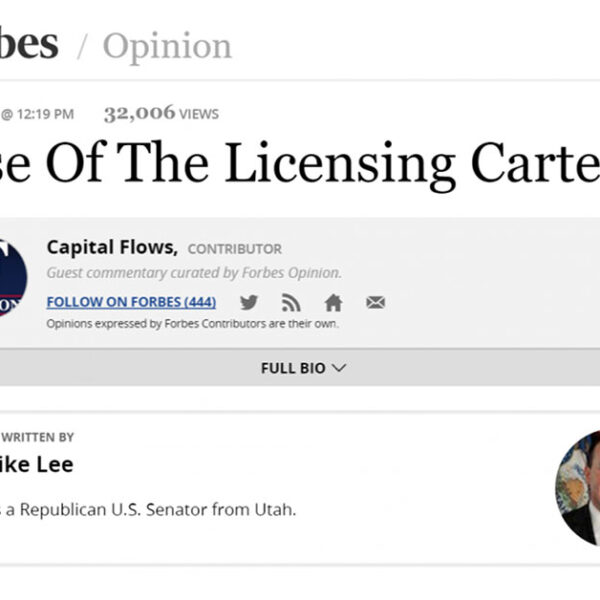Open the Mike Lee author name
600x600 pixels.
pos(38,465)
